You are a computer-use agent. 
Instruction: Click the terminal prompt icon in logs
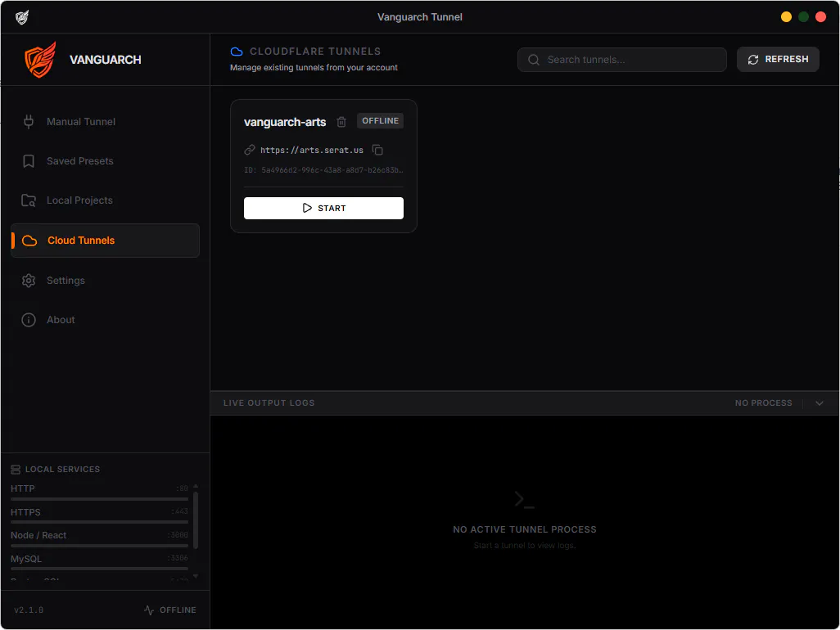(x=524, y=499)
